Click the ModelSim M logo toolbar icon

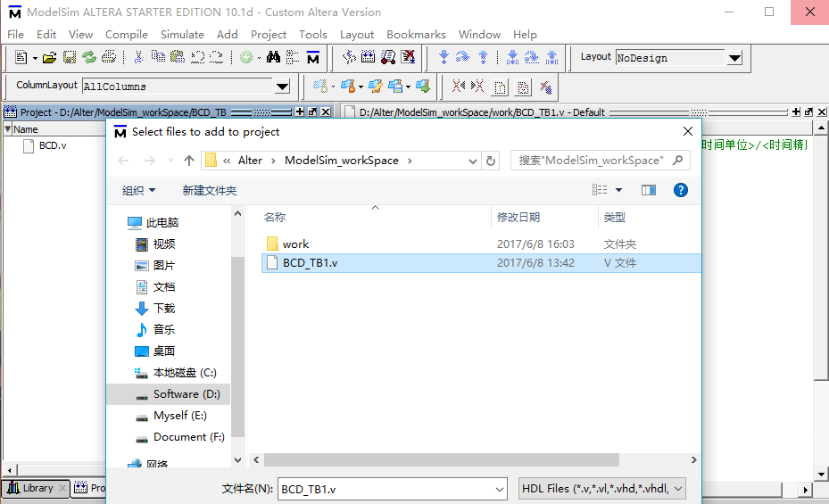(x=313, y=58)
